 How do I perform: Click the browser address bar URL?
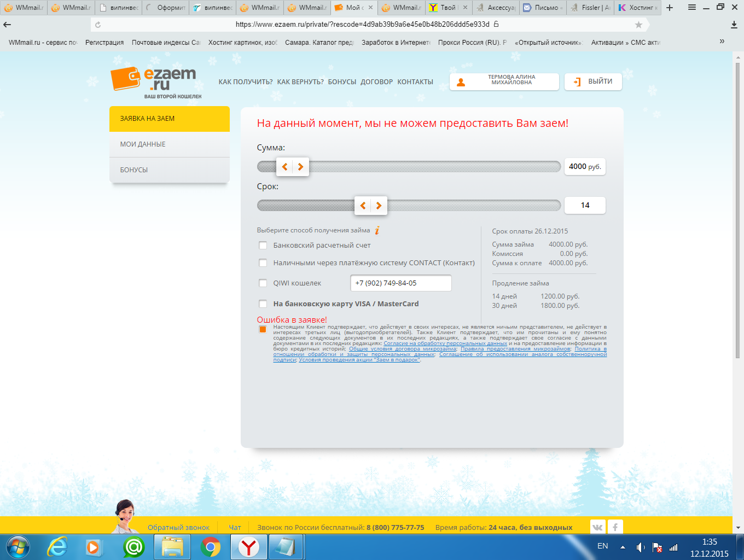coord(363,25)
